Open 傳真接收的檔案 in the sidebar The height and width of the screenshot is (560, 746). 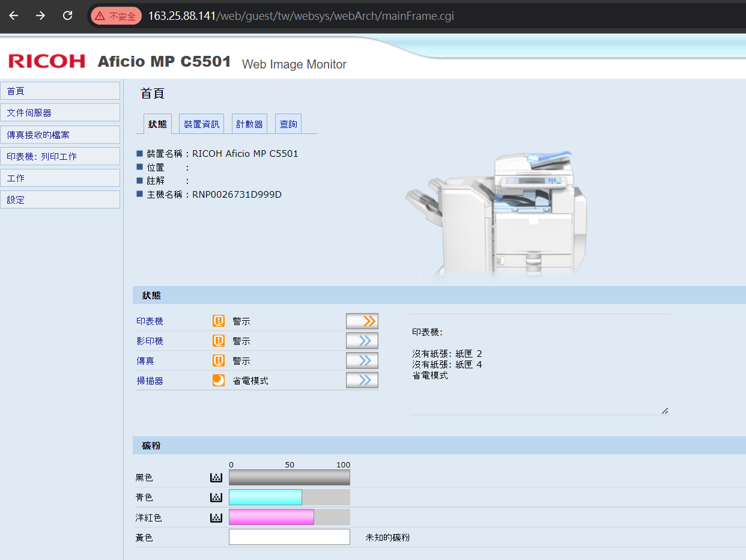(x=60, y=135)
